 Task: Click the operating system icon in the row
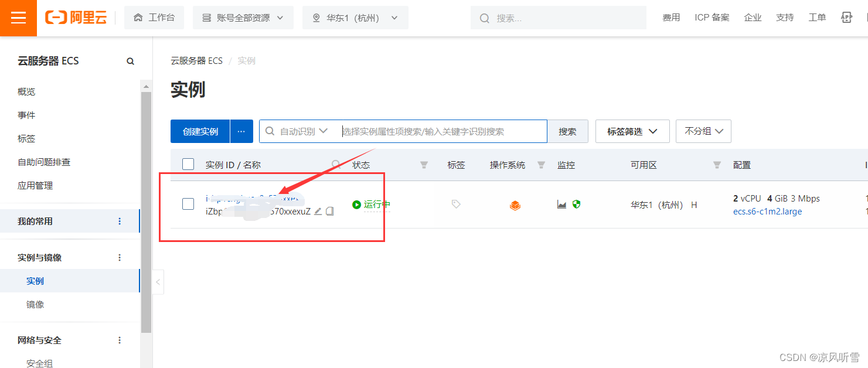click(x=515, y=205)
